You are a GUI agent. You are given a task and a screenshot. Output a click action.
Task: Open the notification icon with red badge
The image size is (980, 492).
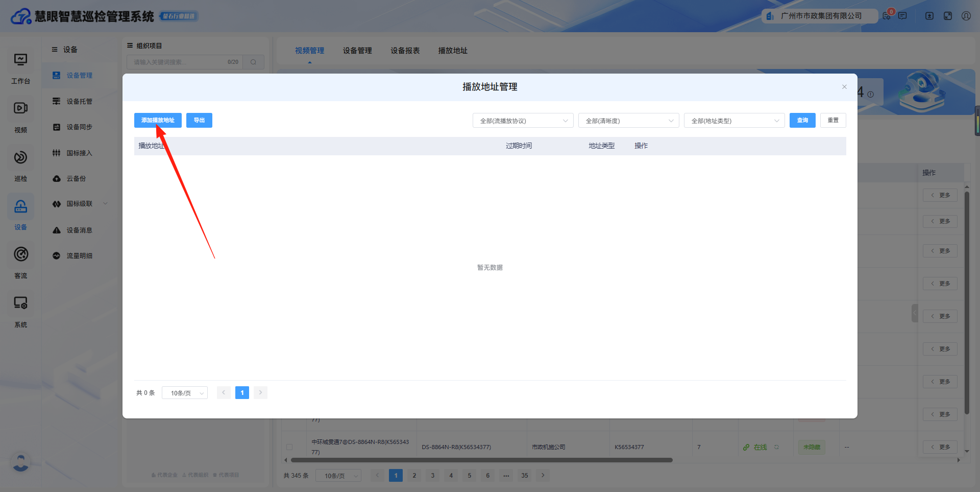click(x=887, y=16)
